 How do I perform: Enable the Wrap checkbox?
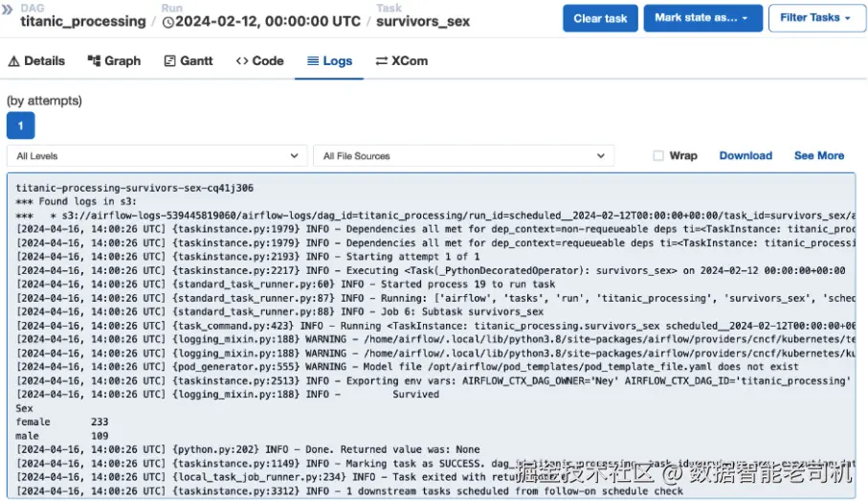[658, 156]
